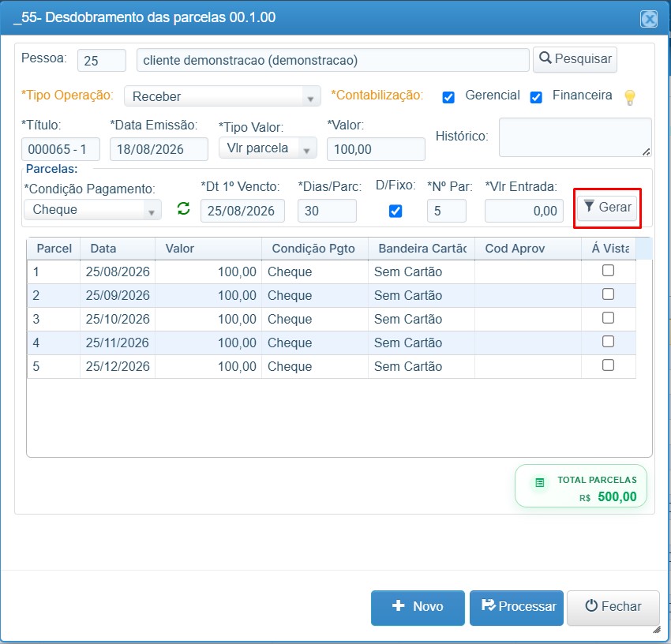This screenshot has width=671, height=644.
Task: Click the Data column header
Action: [x=118, y=249]
